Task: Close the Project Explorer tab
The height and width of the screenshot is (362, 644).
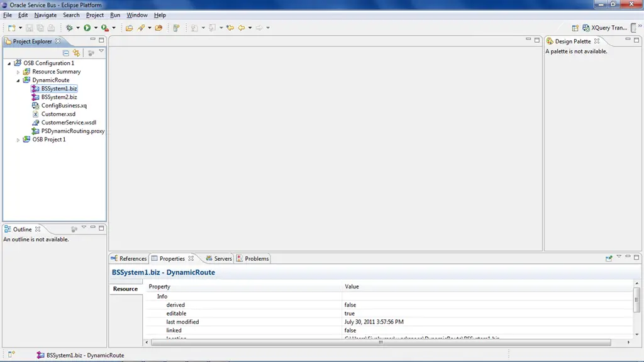Action: pyautogui.click(x=58, y=41)
